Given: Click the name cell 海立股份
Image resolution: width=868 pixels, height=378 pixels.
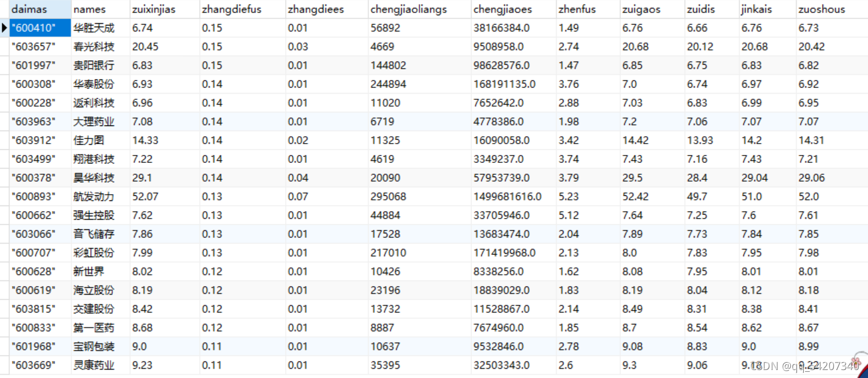Looking at the screenshot, I should pos(100,290).
